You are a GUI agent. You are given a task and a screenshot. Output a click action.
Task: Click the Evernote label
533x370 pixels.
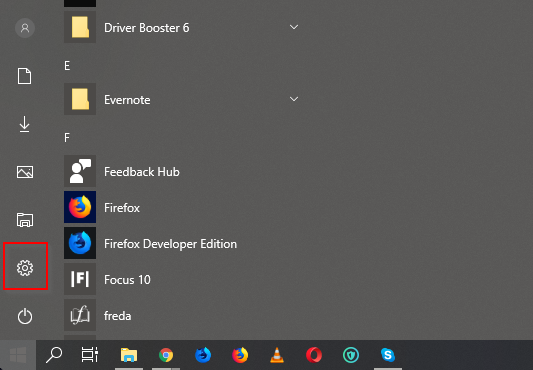coord(127,100)
